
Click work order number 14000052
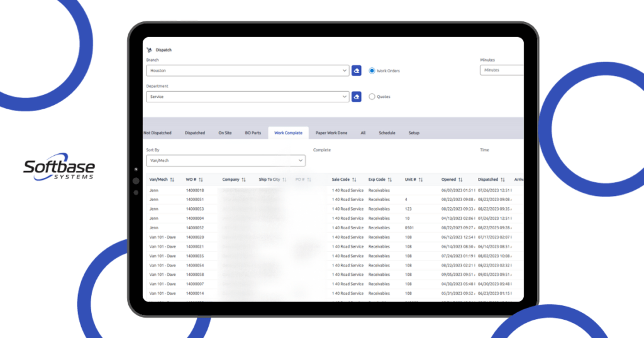[x=195, y=227]
